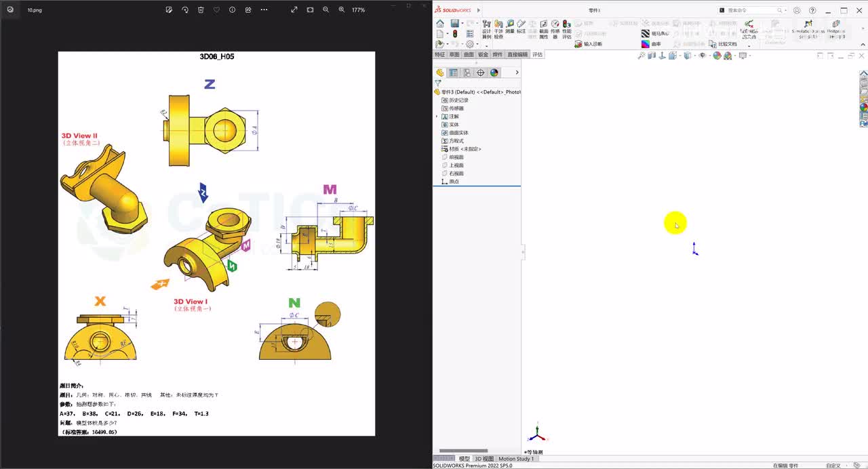
Task: Expand more manager tabs chevron
Action: [517, 73]
